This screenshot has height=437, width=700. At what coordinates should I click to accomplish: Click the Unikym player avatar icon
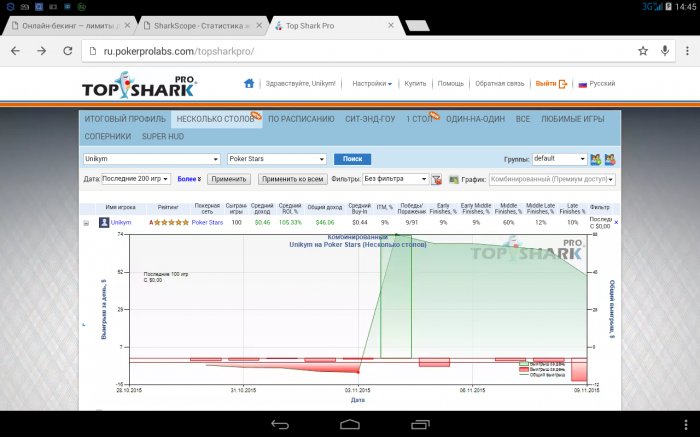click(104, 222)
